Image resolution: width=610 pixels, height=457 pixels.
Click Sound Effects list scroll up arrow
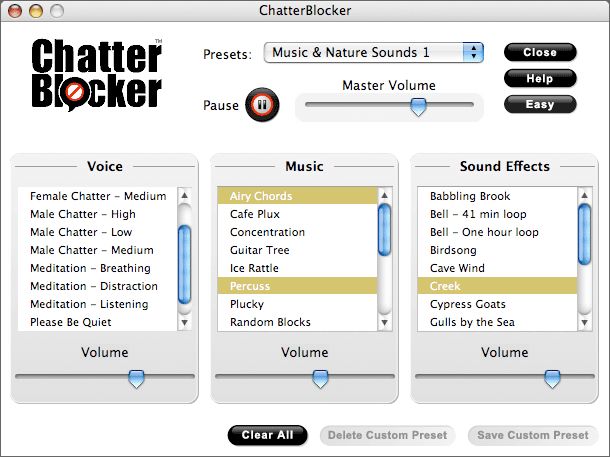pyautogui.click(x=584, y=195)
